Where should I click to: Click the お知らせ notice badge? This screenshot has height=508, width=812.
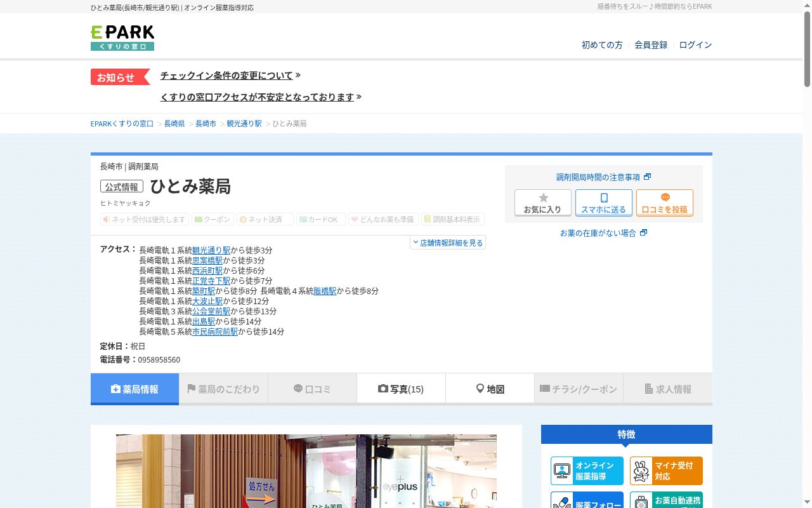click(120, 77)
